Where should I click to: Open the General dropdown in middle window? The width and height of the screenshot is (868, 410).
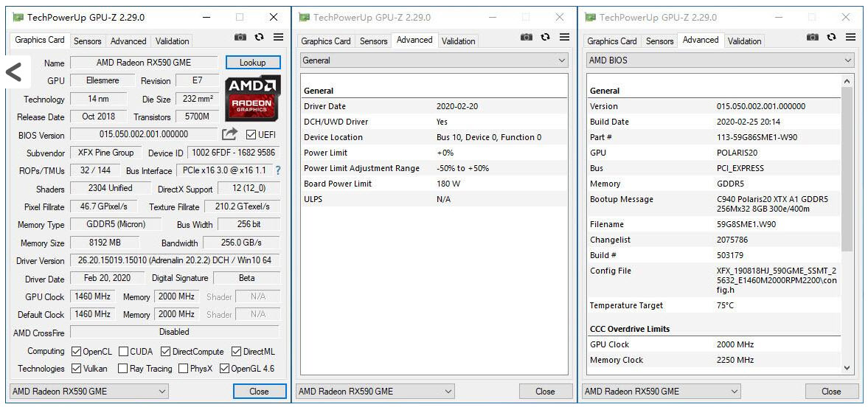(434, 60)
